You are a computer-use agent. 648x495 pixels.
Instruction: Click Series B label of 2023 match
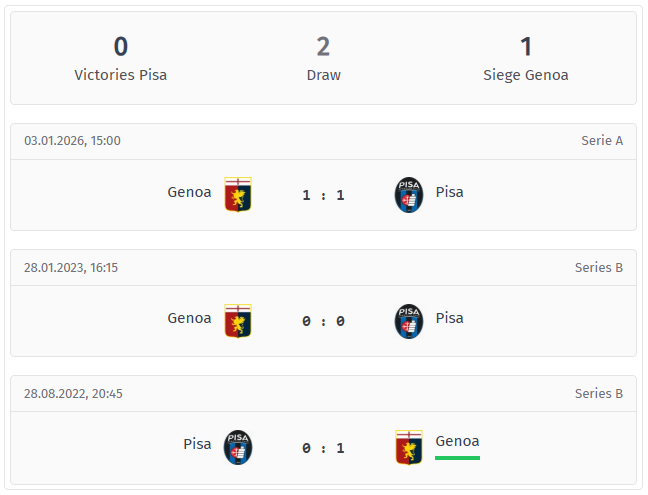click(x=599, y=267)
